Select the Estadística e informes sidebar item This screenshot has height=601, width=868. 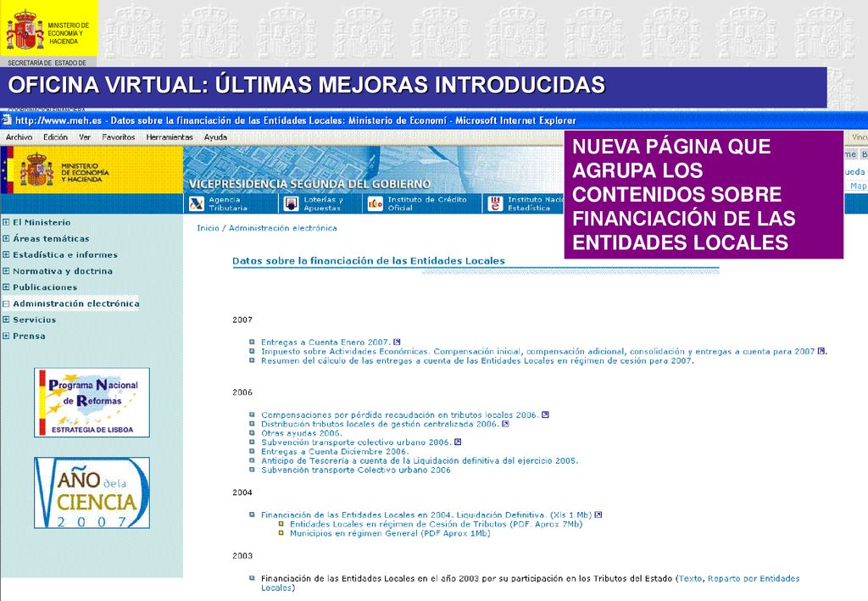65,254
